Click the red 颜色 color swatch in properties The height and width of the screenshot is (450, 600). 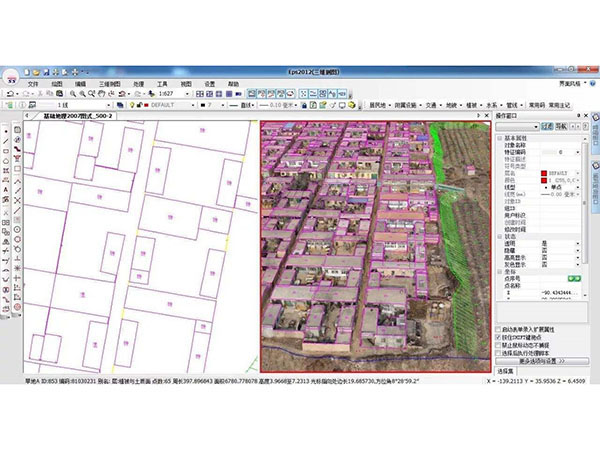pyautogui.click(x=544, y=180)
